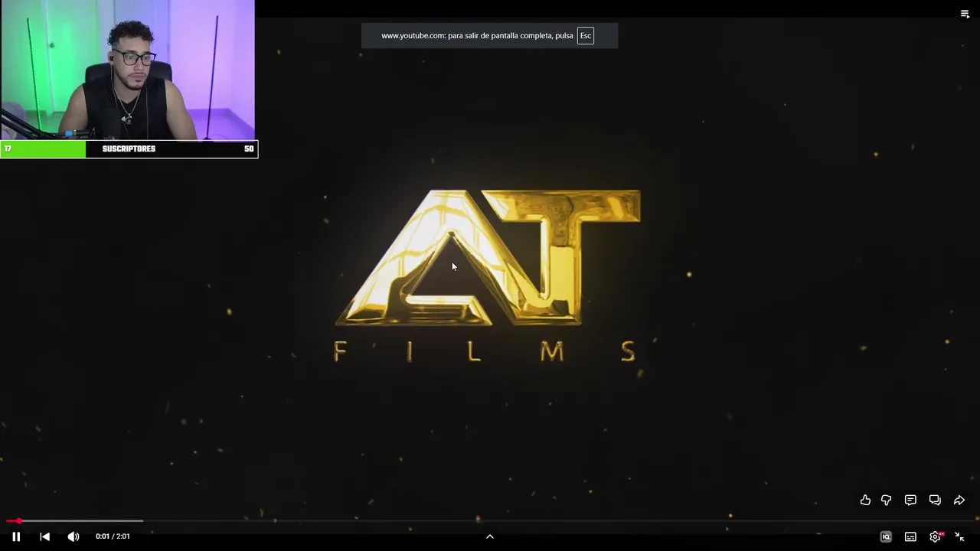Screen dimensions: 980x551
Task: Expand the more videos chevron
Action: coord(490,536)
